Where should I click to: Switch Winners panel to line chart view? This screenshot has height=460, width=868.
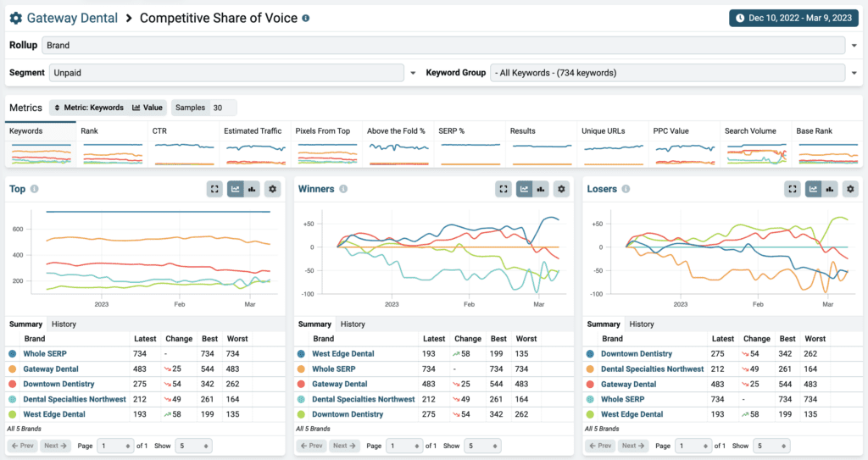point(524,189)
